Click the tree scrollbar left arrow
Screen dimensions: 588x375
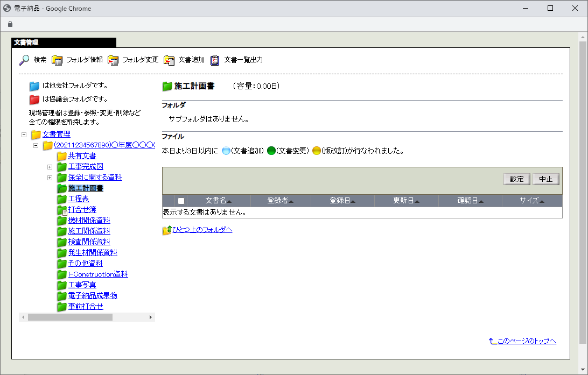[23, 317]
